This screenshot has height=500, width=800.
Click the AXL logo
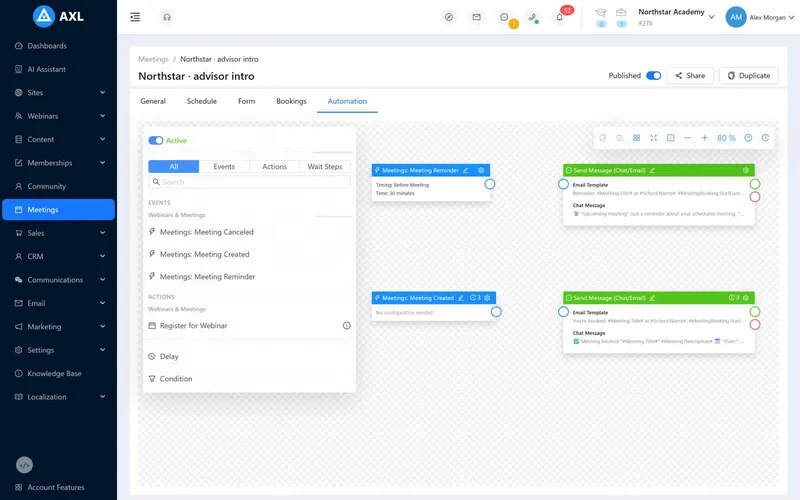click(58, 16)
